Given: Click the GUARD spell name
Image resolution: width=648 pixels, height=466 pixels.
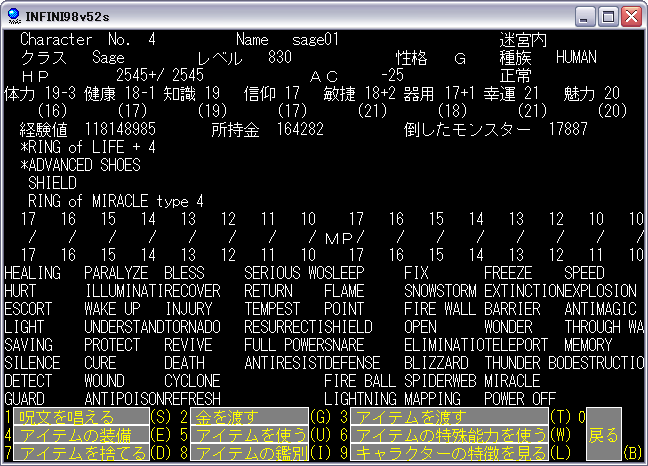Looking at the screenshot, I should pyautogui.click(x=24, y=399).
